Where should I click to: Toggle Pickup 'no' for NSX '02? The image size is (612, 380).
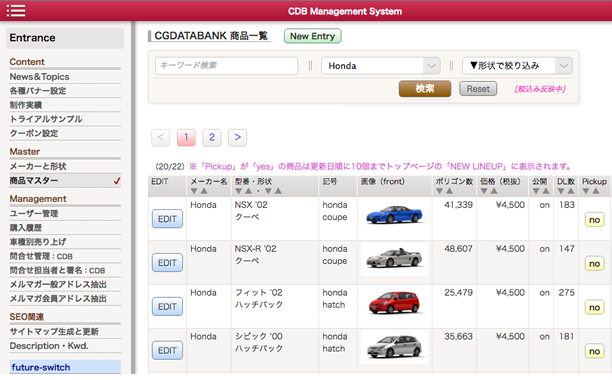tap(594, 220)
